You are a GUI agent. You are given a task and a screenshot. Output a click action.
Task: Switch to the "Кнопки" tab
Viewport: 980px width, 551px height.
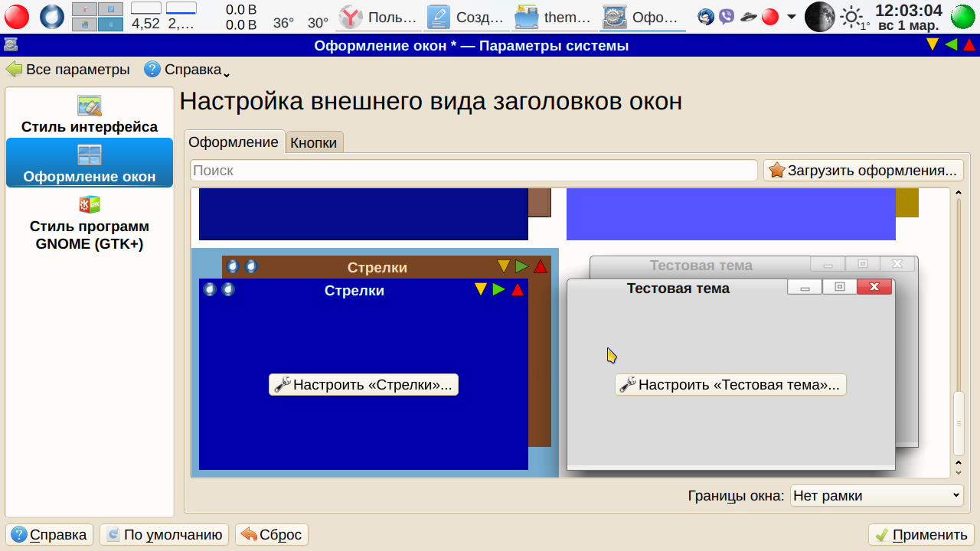(314, 142)
